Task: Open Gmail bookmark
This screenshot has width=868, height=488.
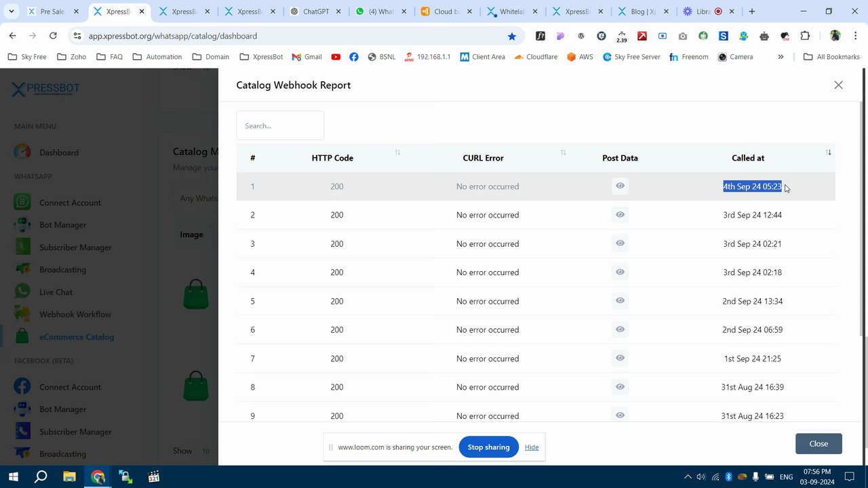Action: (x=307, y=57)
